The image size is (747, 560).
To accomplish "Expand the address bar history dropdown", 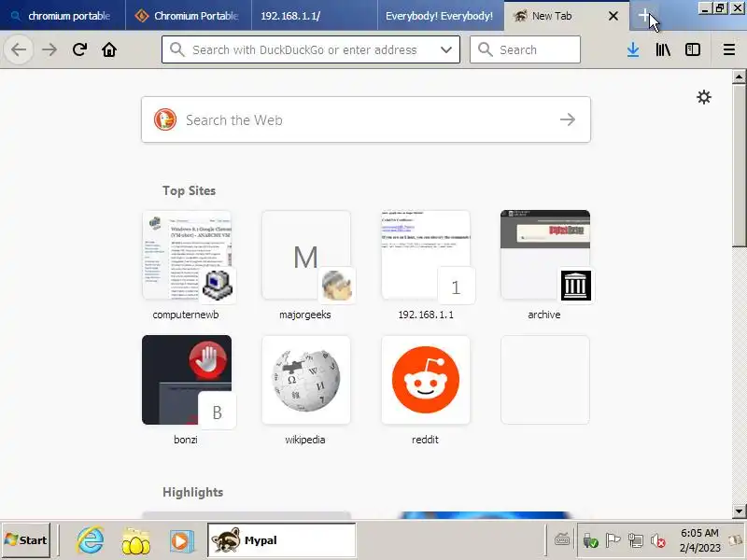I will point(446,49).
